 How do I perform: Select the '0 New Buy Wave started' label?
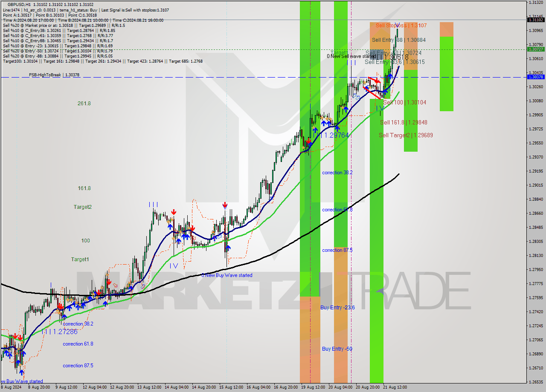(227, 275)
